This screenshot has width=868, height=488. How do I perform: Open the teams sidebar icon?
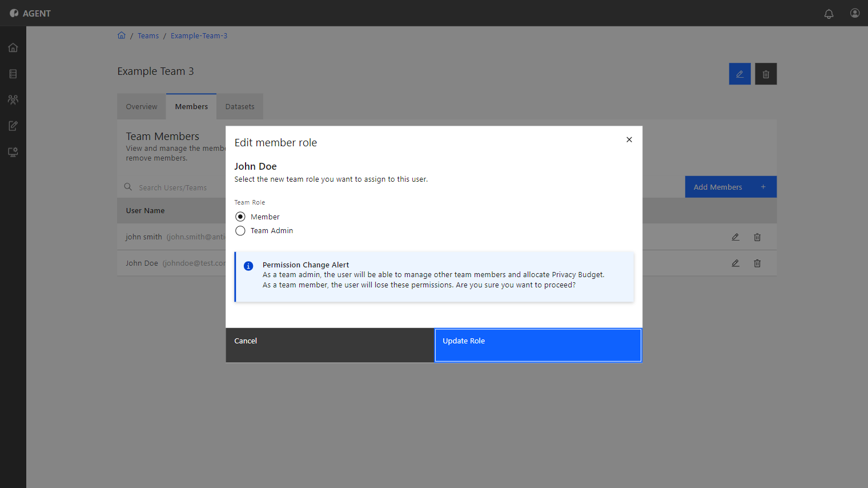pos(13,99)
